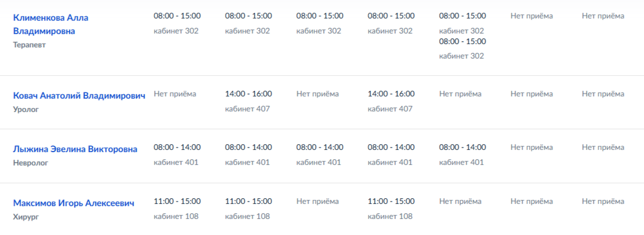
Task: Click Максимов's last 11:00 - 15:00 slot
Action: coord(391,201)
